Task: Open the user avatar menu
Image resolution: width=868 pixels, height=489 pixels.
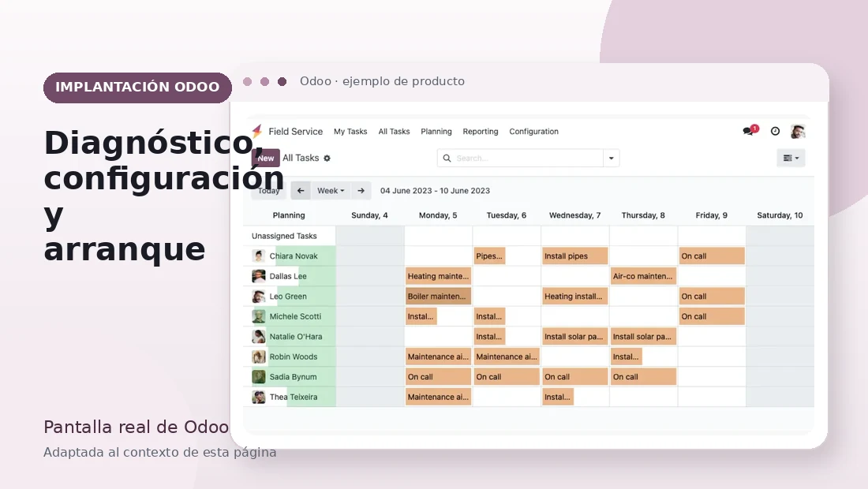Action: [798, 131]
